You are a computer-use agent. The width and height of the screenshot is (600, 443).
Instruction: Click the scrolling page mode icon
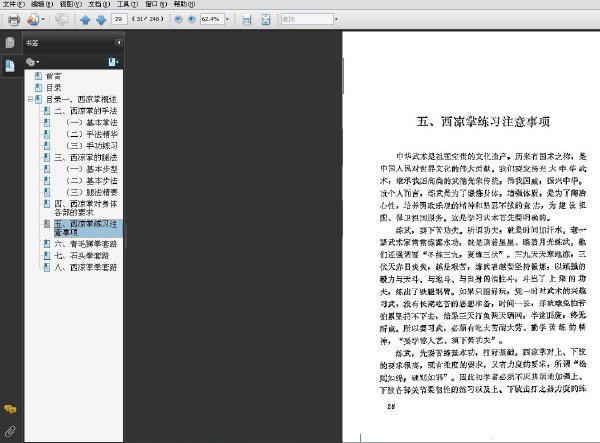247,20
